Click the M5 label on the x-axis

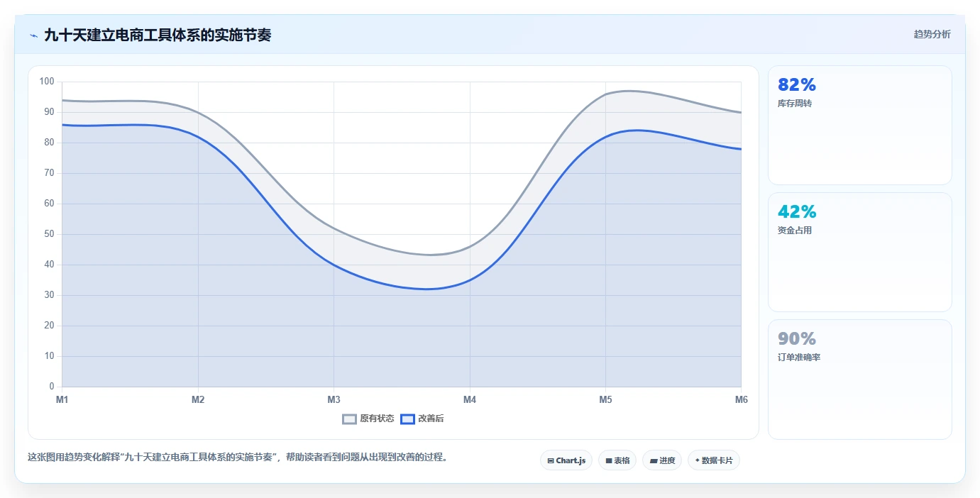(x=605, y=400)
